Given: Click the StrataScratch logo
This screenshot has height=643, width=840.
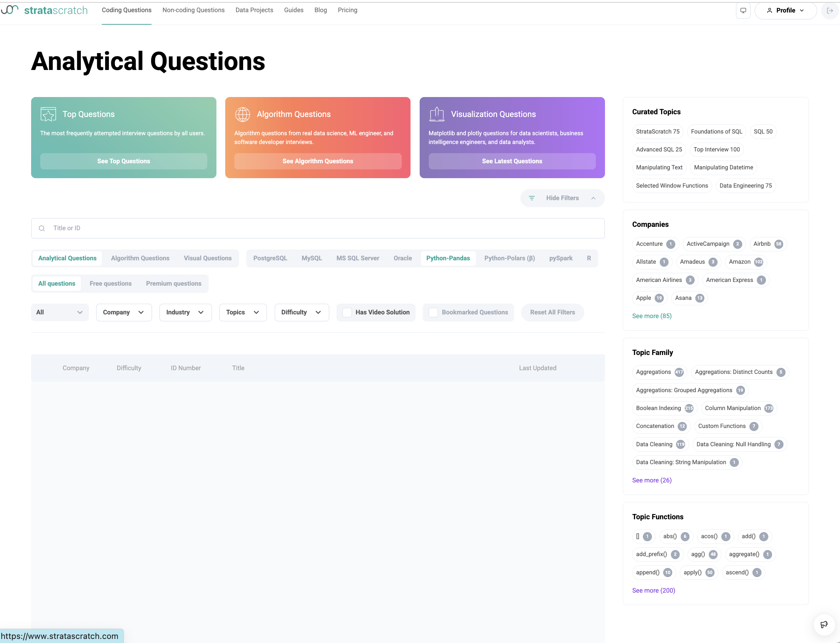Looking at the screenshot, I should (x=44, y=10).
